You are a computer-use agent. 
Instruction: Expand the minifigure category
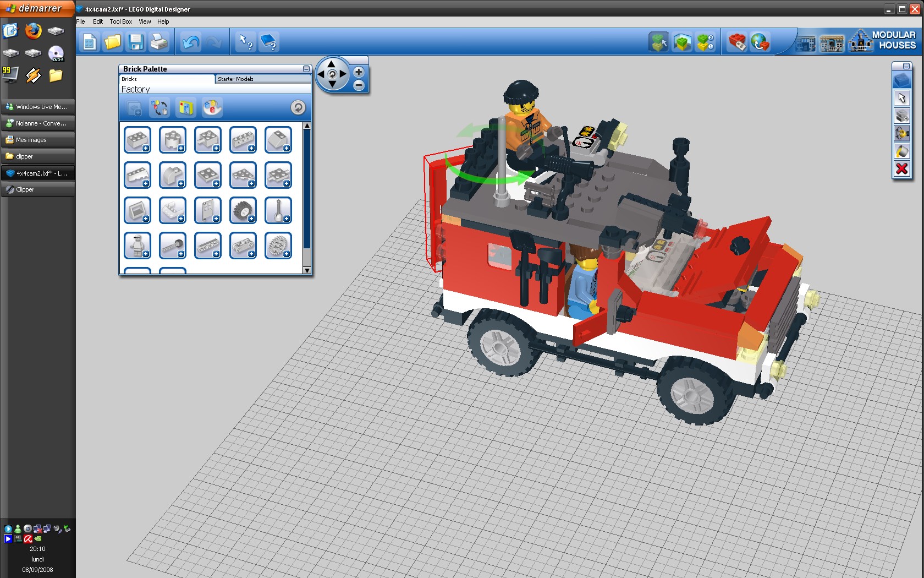point(137,246)
